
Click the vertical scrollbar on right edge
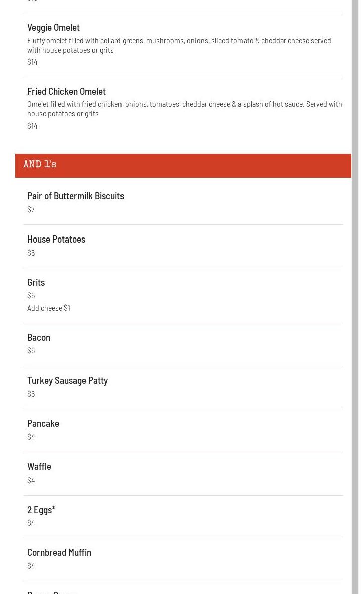(355, 301)
